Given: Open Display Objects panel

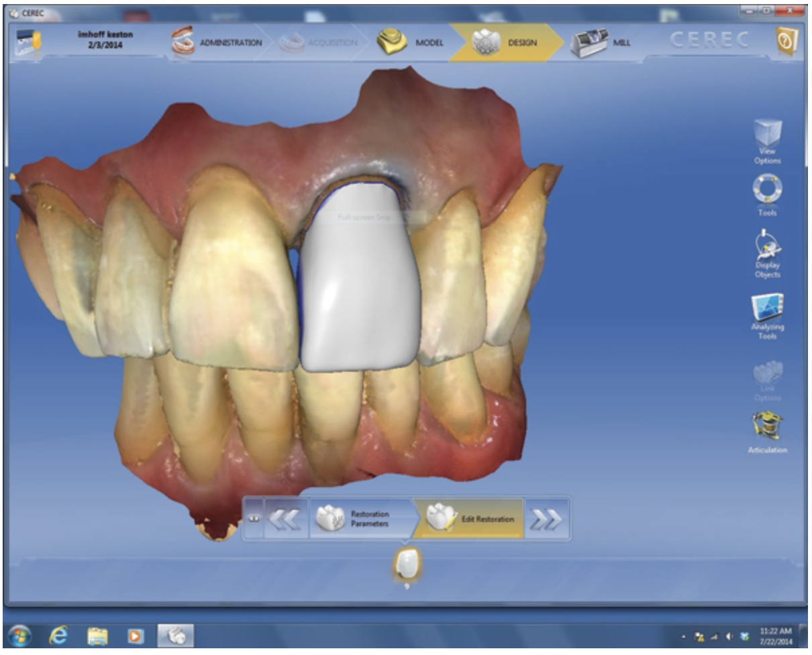Looking at the screenshot, I should 767,254.
